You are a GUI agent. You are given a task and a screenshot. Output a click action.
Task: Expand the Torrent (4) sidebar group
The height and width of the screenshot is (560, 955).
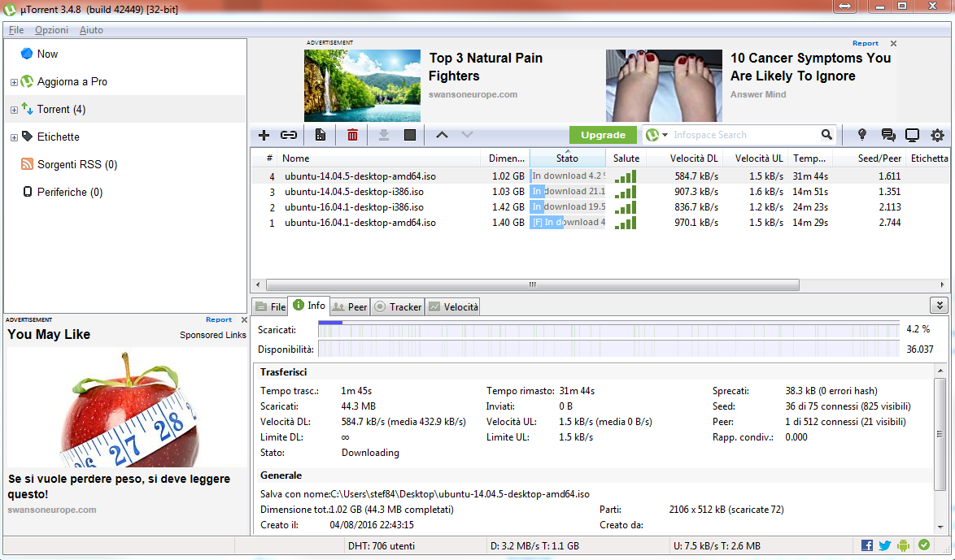point(14,109)
